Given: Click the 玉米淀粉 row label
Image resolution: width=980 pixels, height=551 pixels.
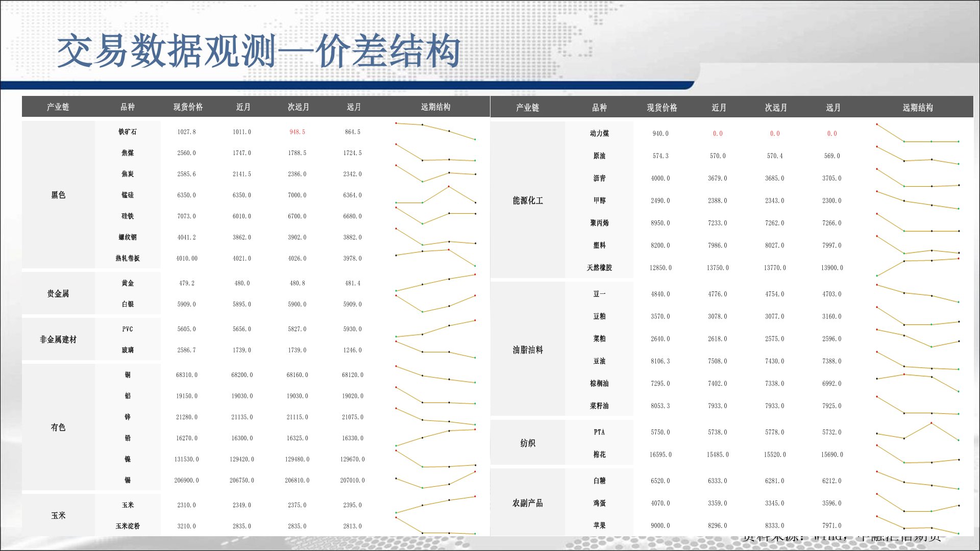Looking at the screenshot, I should (x=128, y=526).
